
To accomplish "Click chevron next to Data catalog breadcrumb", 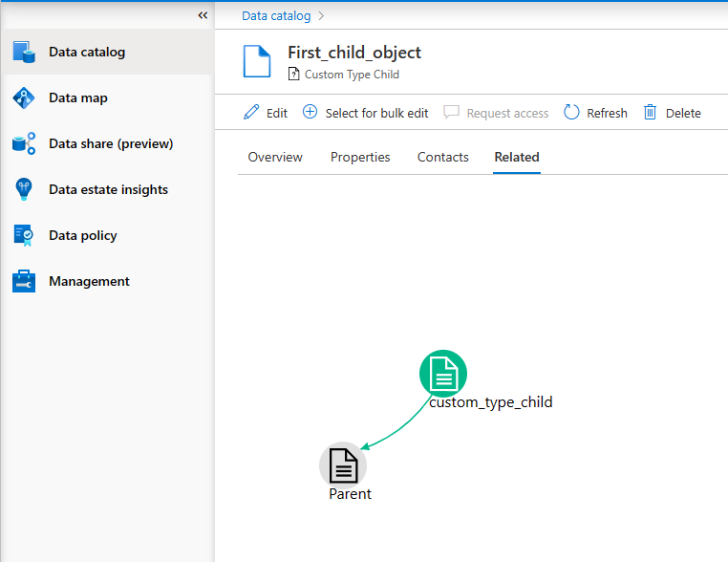I will coord(322,15).
